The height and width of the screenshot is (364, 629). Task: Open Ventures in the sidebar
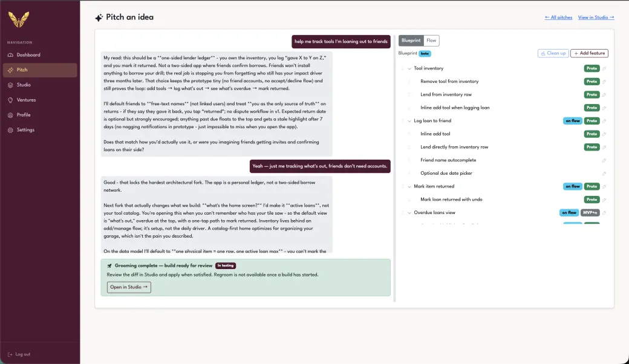[x=40, y=100]
